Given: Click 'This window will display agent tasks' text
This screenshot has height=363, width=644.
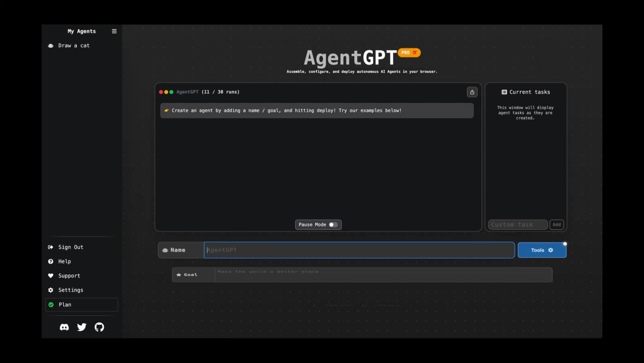Looking at the screenshot, I should point(525,113).
